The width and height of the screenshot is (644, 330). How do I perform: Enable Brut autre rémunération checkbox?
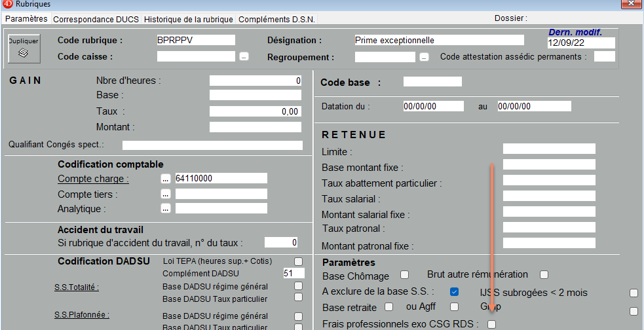(x=544, y=274)
